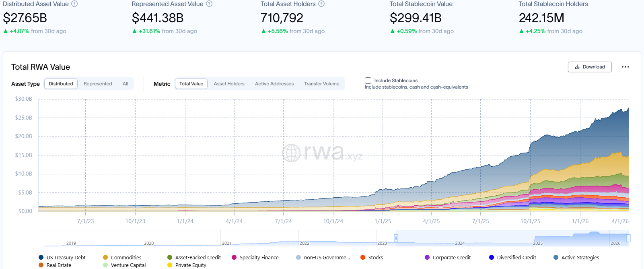Toggle US Treasury Debt legend swatch
This screenshot has height=269, width=644.
pyautogui.click(x=41, y=258)
